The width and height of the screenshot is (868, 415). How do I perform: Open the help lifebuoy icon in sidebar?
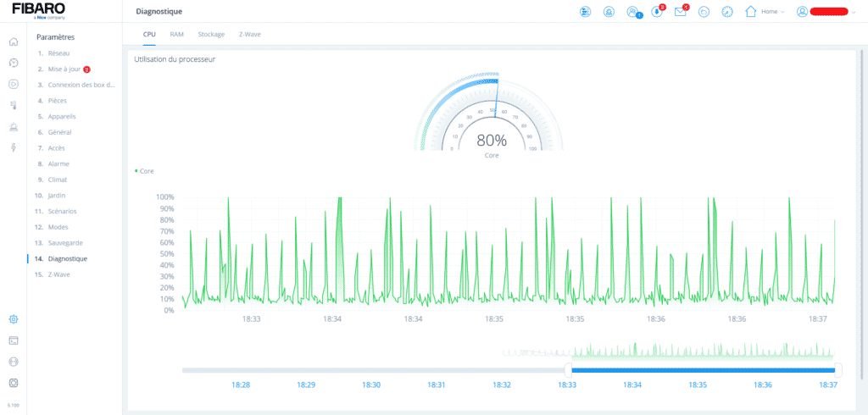point(14,383)
